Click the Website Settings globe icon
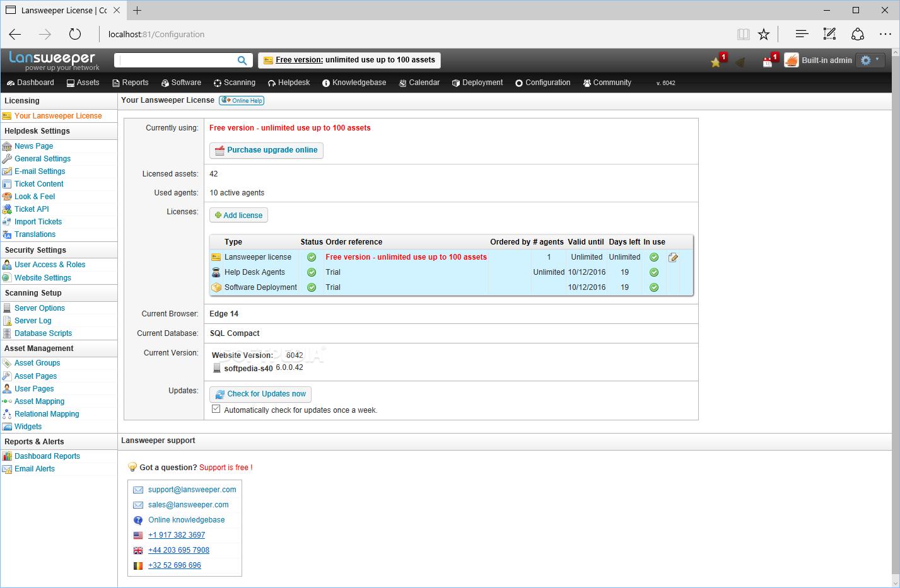This screenshot has width=900, height=588. [x=7, y=278]
